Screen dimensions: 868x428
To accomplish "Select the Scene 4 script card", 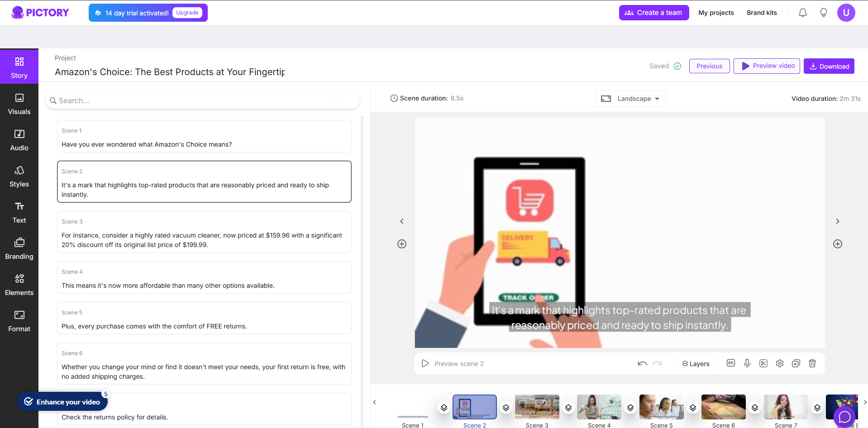I will (204, 277).
